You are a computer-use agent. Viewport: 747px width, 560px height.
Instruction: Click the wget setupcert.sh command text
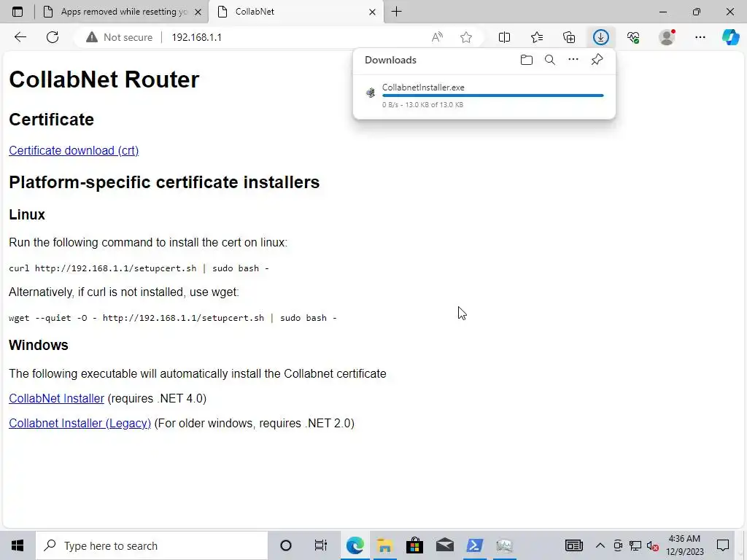172,318
